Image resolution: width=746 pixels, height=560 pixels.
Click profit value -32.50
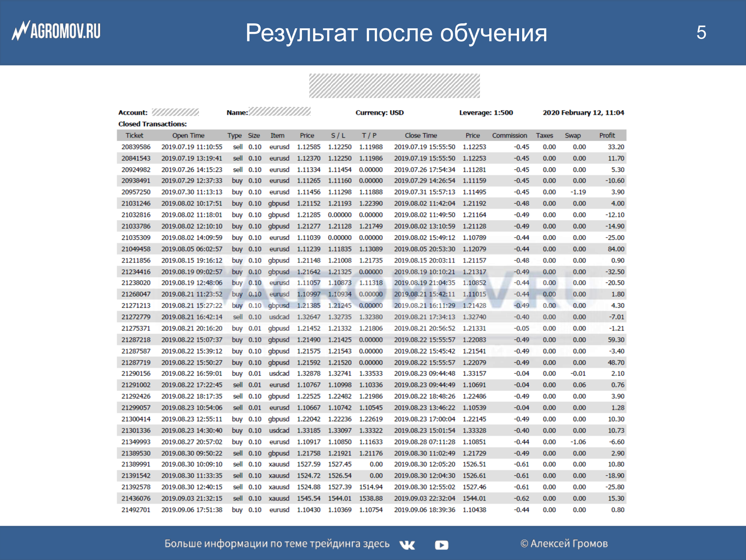[615, 272]
